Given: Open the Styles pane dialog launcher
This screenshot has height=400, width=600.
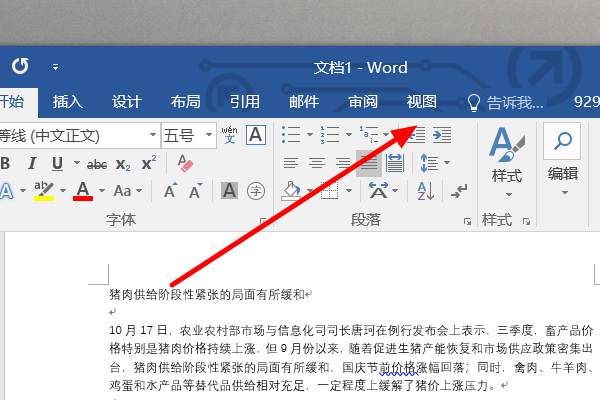Looking at the screenshot, I should click(527, 222).
